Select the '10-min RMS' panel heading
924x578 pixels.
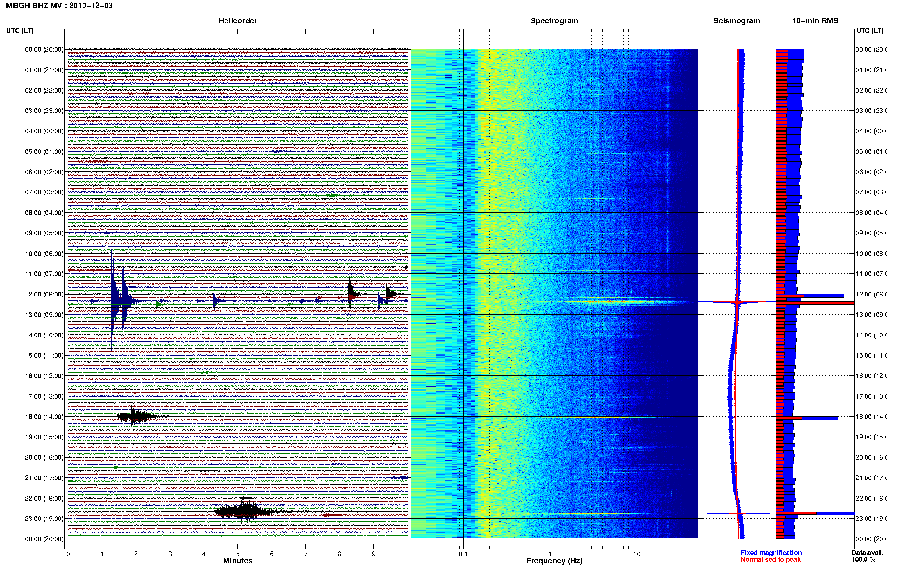click(815, 21)
